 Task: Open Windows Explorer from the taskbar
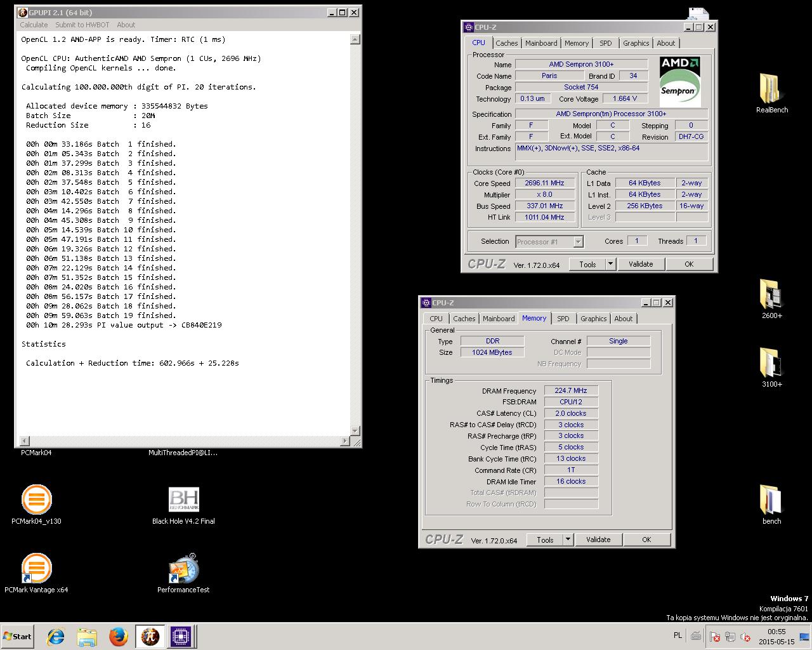87,637
